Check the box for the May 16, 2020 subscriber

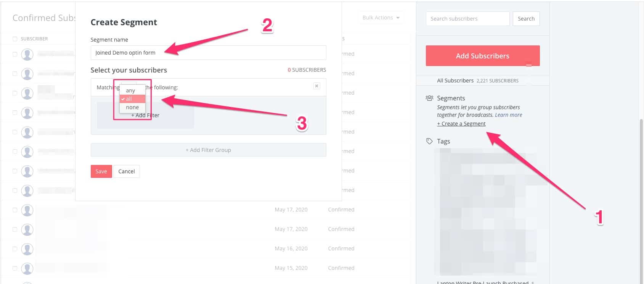15,249
